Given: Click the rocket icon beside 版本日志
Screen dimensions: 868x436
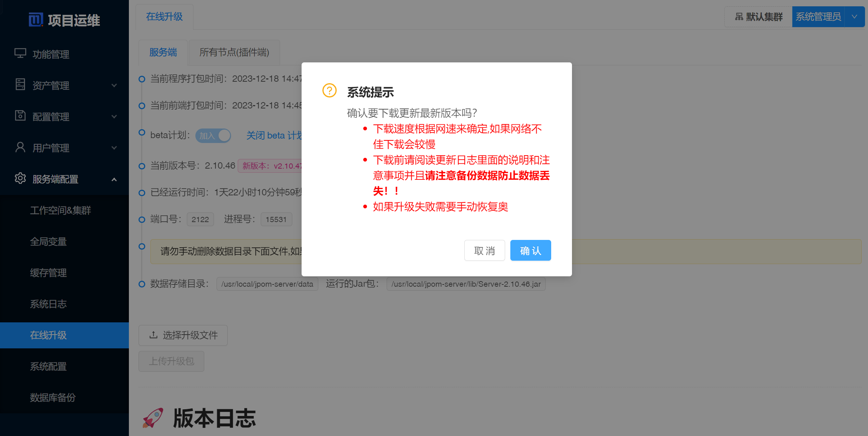Looking at the screenshot, I should click(x=153, y=418).
